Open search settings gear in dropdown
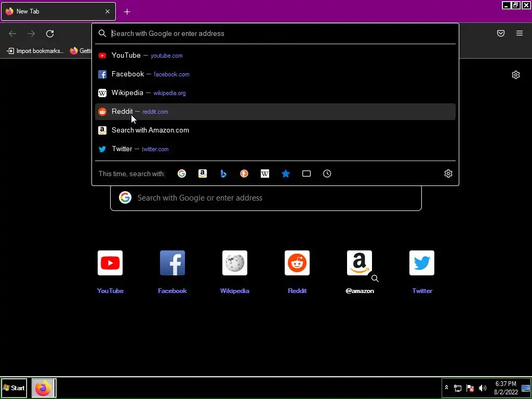This screenshot has width=532, height=399. coord(448,174)
